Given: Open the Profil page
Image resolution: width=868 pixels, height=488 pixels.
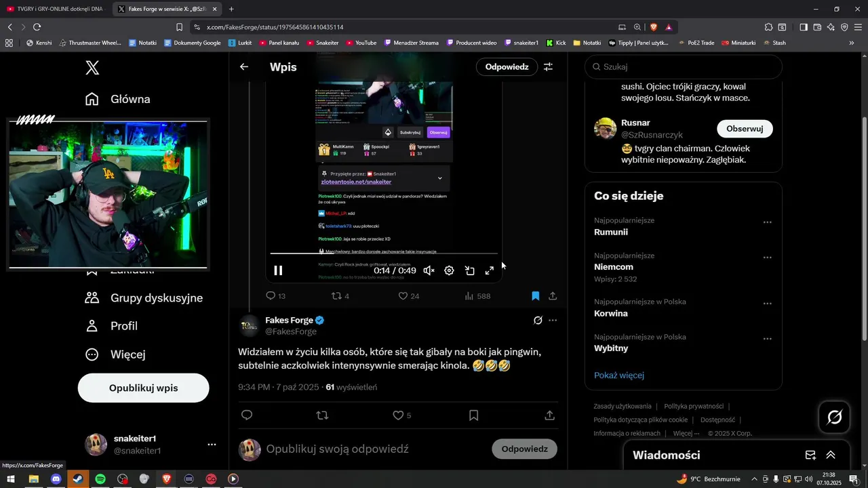Looking at the screenshot, I should (111, 326).
